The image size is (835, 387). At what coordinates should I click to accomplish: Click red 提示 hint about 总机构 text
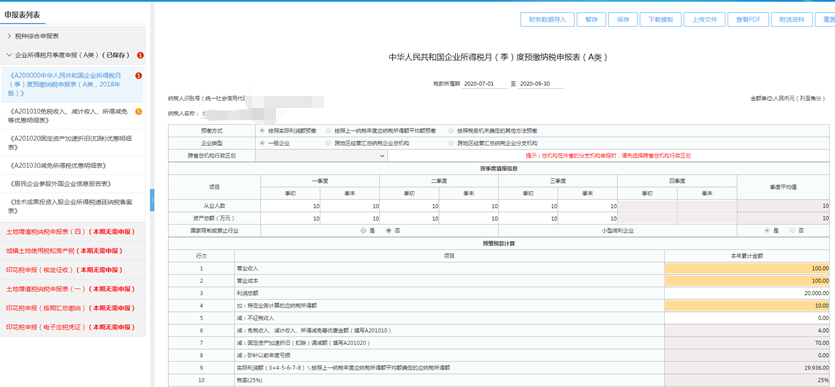[x=608, y=155]
